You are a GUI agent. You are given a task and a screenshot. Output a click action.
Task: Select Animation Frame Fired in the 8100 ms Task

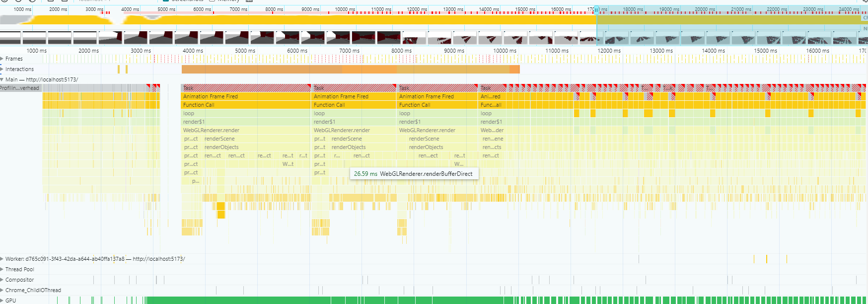[437, 96]
